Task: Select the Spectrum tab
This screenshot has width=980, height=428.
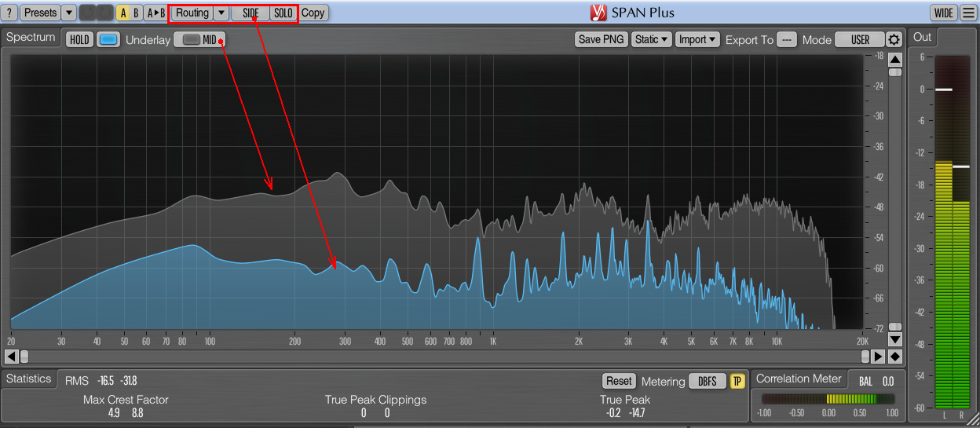Action: tap(31, 37)
